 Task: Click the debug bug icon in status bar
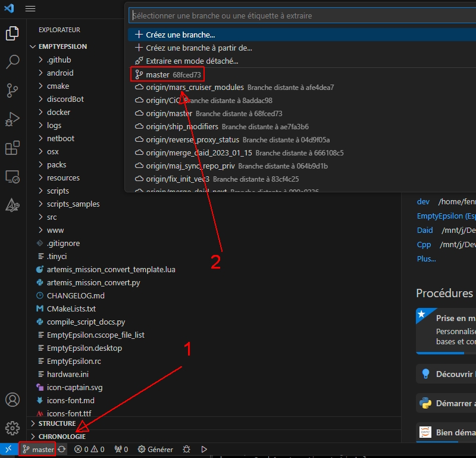point(187,449)
